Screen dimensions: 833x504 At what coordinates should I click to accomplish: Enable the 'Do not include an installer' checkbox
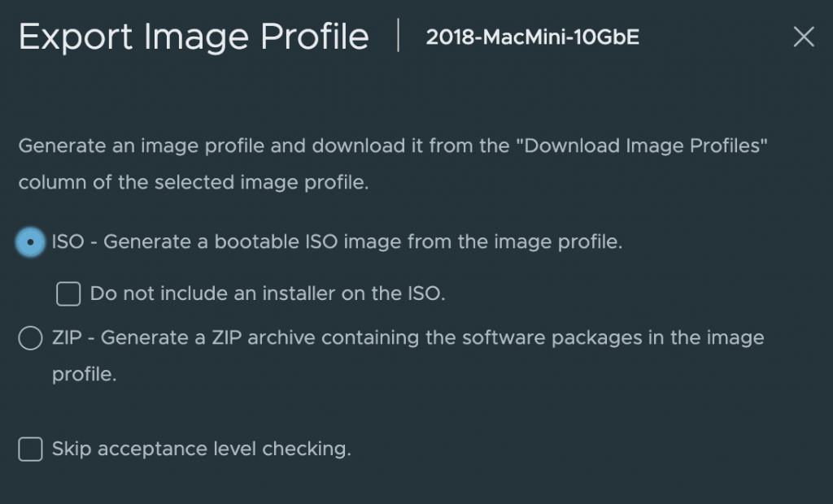point(68,293)
